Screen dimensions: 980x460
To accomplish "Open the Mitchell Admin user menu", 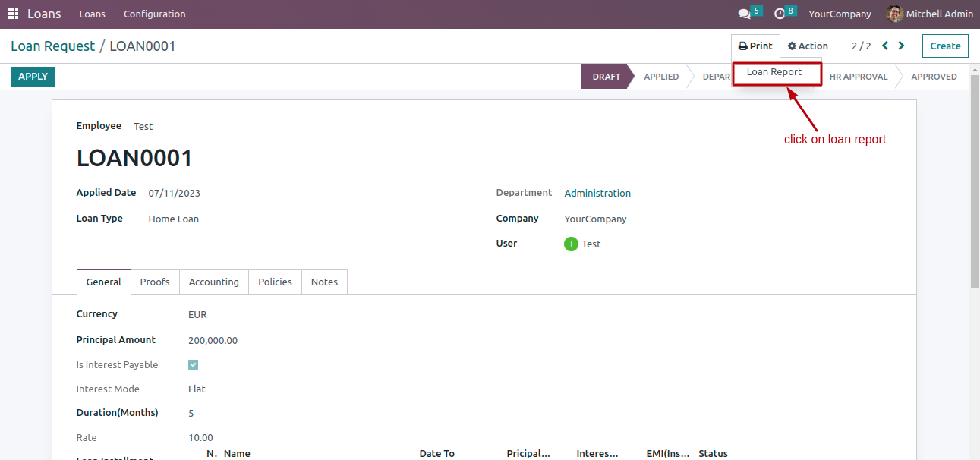I will click(x=929, y=14).
